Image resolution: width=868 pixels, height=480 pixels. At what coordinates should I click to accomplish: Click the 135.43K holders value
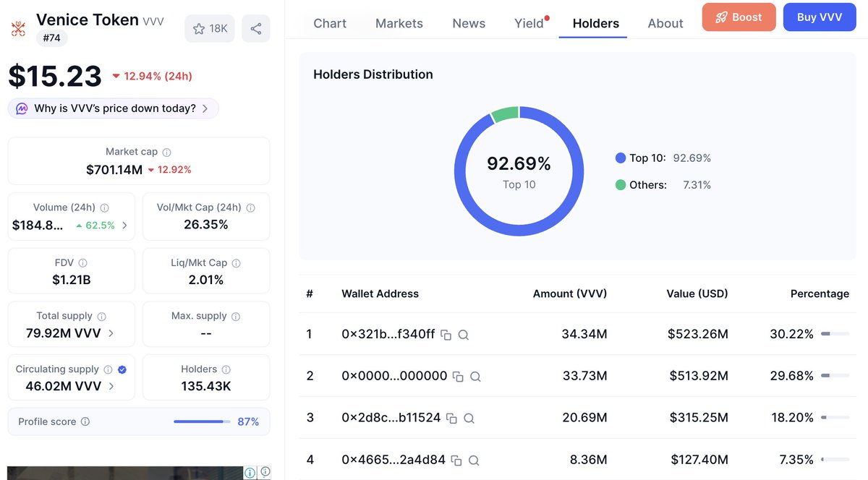tap(206, 386)
